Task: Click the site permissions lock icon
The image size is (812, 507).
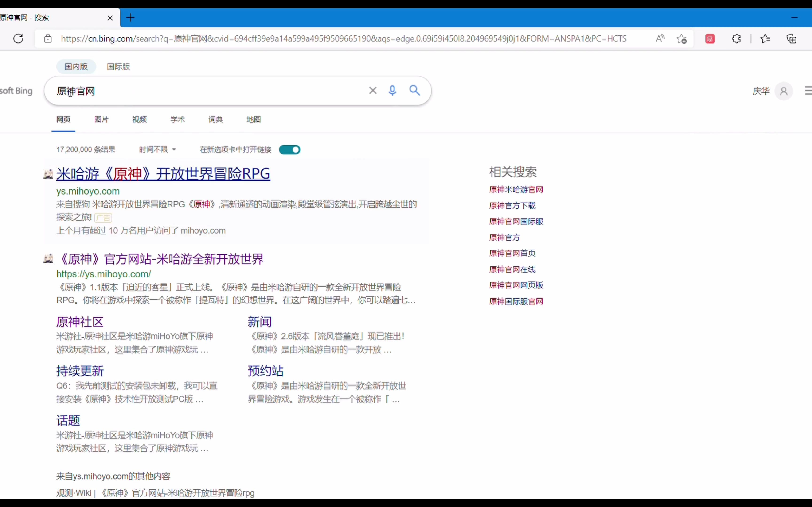Action: tap(48, 38)
